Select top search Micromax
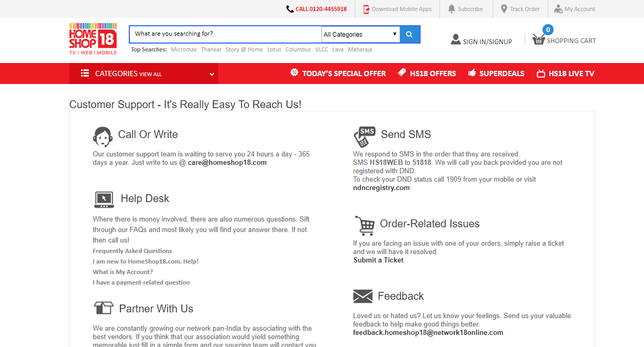This screenshot has width=644, height=347. (x=184, y=49)
